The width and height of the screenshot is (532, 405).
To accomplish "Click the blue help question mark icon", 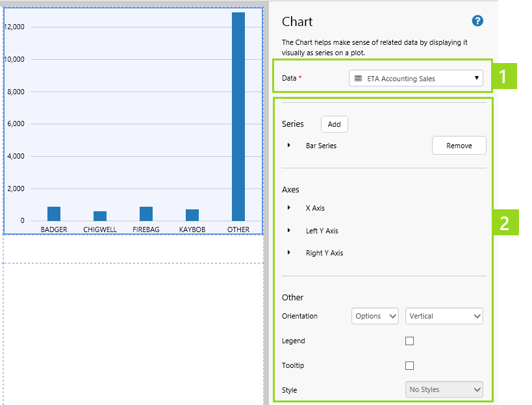I will coord(477,21).
